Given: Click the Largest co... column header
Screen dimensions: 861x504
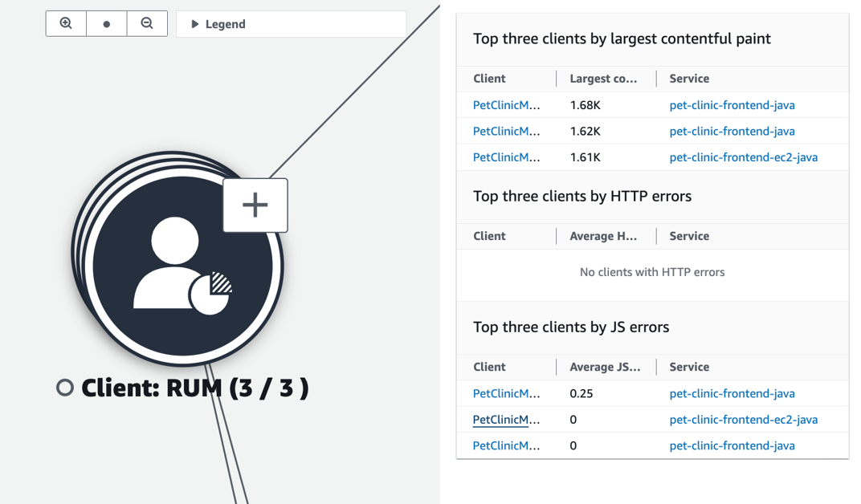Looking at the screenshot, I should click(603, 79).
